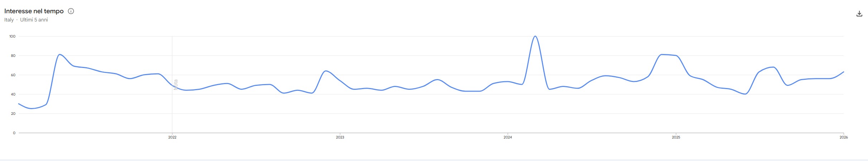The height and width of the screenshot is (161, 868).
Task: Click the line's endpoint at the 2026 edge
Action: [844, 72]
